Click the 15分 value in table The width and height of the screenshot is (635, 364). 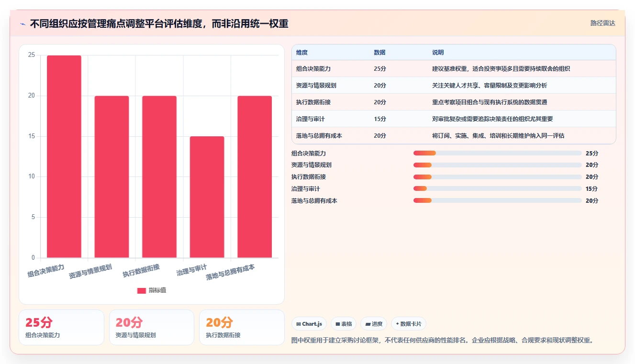(x=380, y=119)
